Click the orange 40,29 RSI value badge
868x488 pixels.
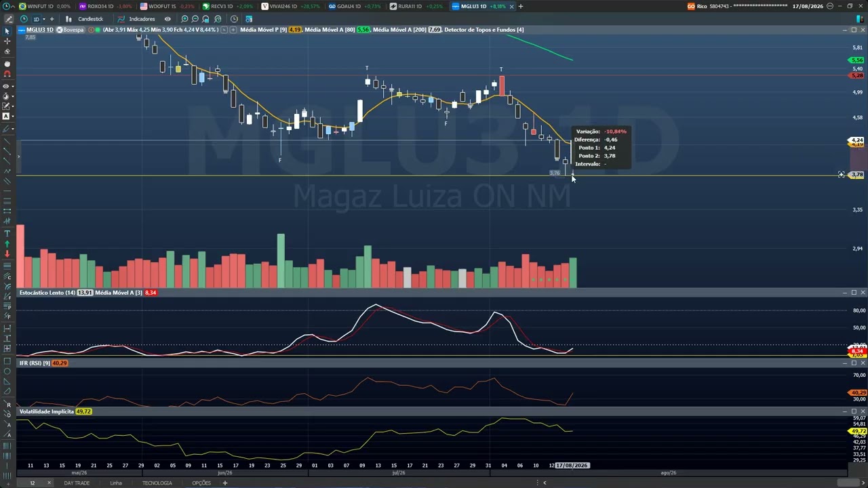click(60, 363)
